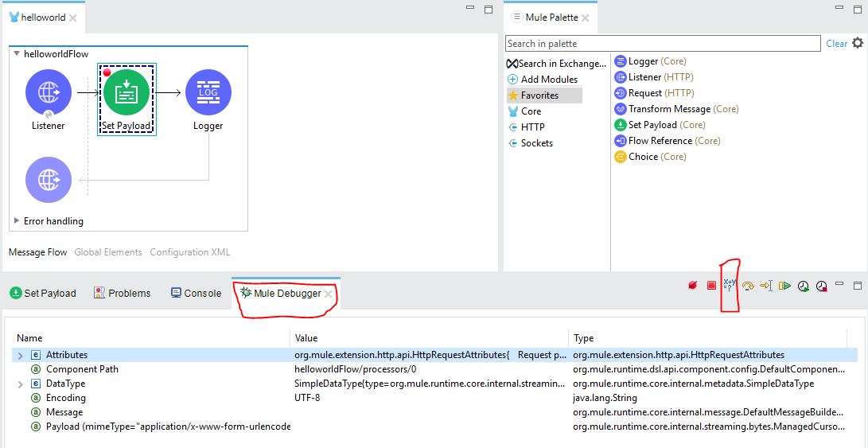Select the Listener component in flow
868x448 pixels.
point(49,93)
